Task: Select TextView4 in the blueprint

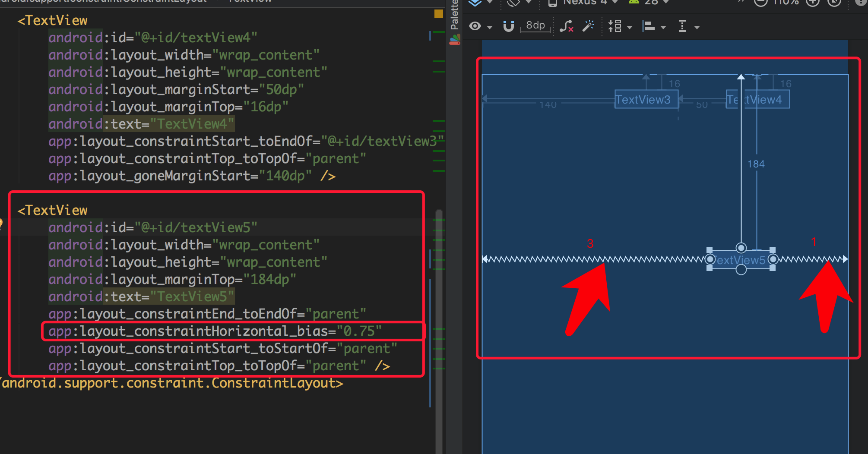Action: (758, 100)
